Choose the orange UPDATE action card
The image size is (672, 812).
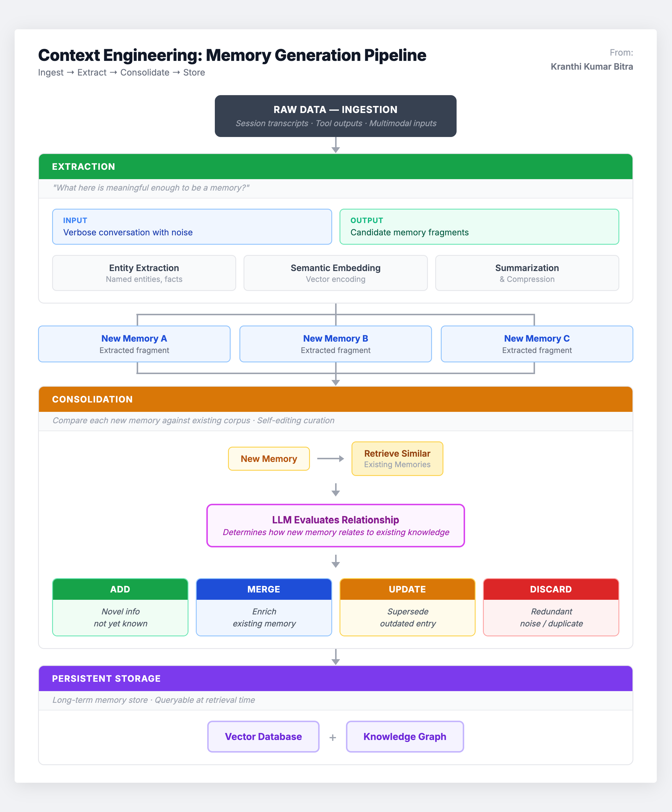point(407,607)
